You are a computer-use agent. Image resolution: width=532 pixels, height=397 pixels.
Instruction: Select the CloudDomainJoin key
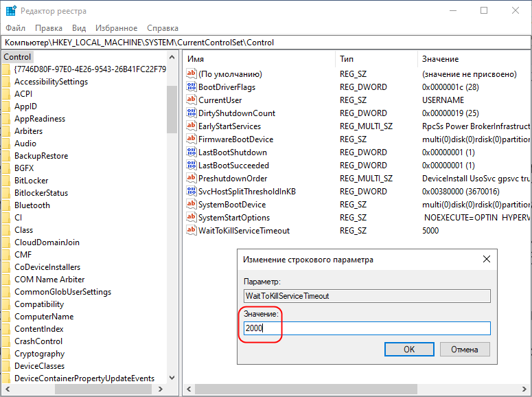(x=47, y=242)
